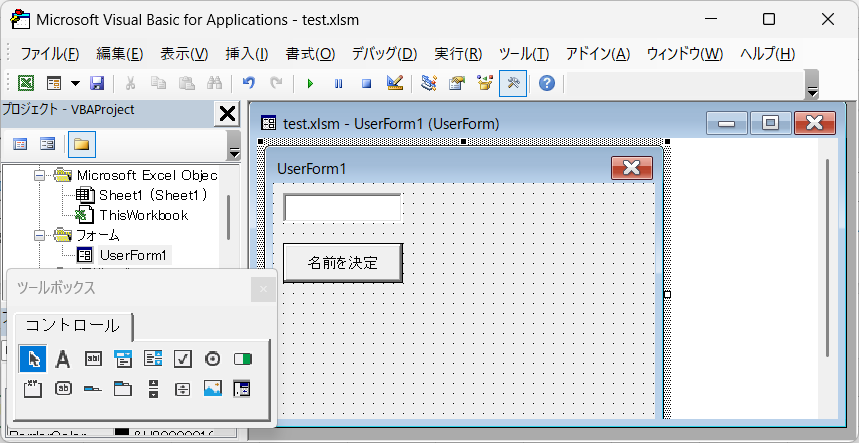This screenshot has width=859, height=443.
Task: Save the workbook with the floppy disk icon
Action: tap(97, 83)
